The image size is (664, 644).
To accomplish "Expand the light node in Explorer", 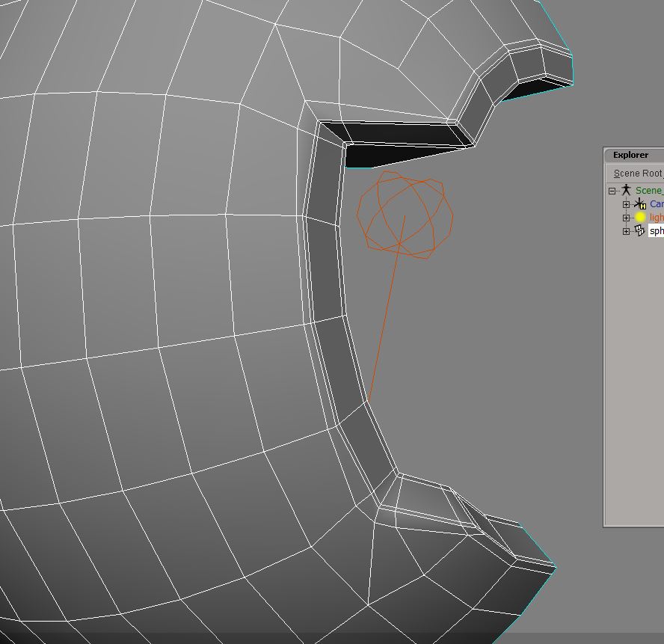I will [x=626, y=218].
